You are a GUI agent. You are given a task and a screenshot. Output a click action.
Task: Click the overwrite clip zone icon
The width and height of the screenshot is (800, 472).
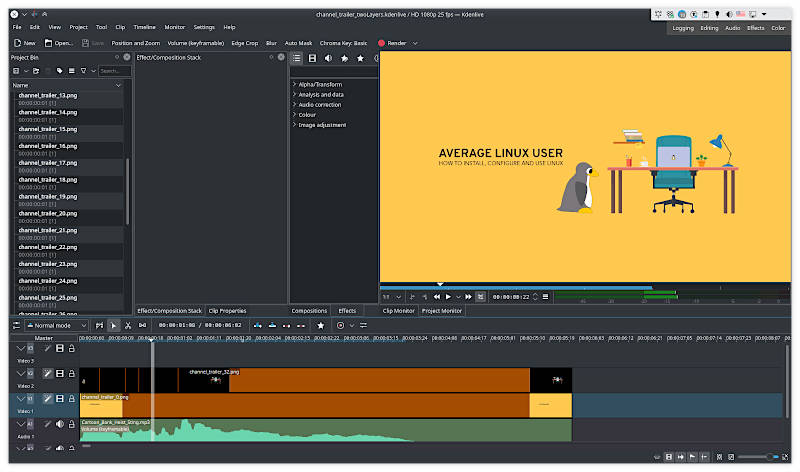[272, 326]
